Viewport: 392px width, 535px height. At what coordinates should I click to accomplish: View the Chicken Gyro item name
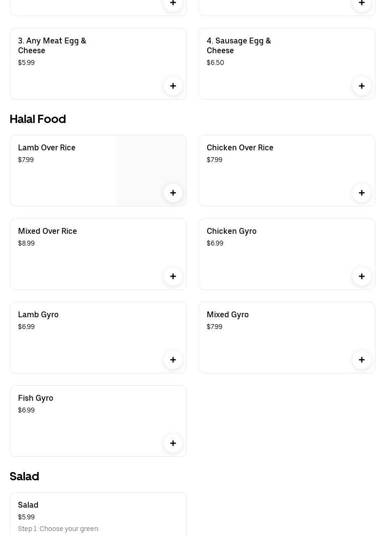(x=232, y=231)
